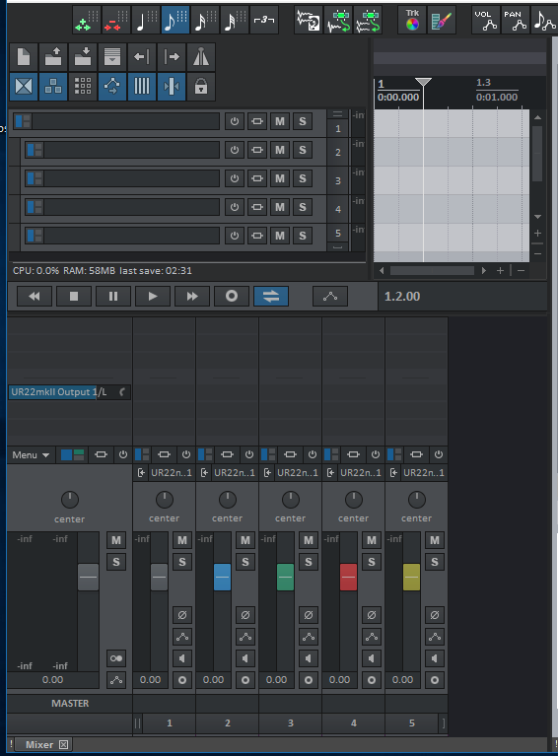The height and width of the screenshot is (756, 558).
Task: Click timeline playhead marker
Action: point(424,82)
